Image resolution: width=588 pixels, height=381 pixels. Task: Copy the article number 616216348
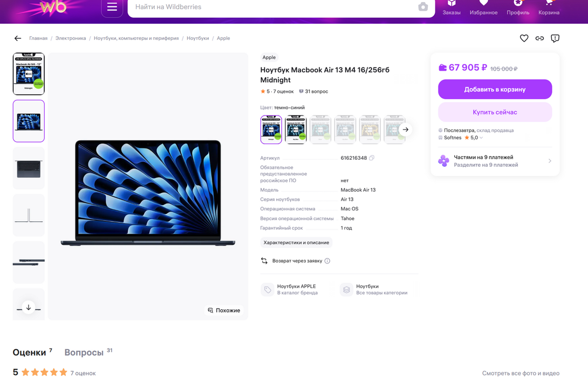click(372, 158)
